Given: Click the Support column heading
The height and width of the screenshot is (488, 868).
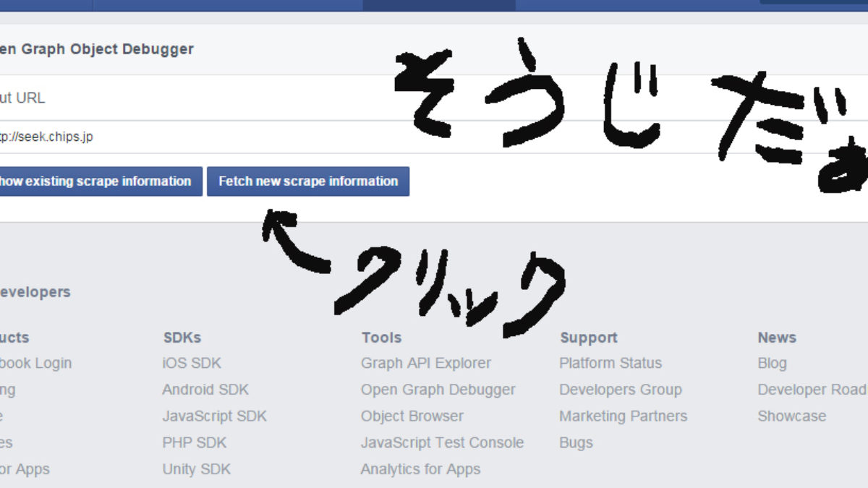Looking at the screenshot, I should pos(589,338).
